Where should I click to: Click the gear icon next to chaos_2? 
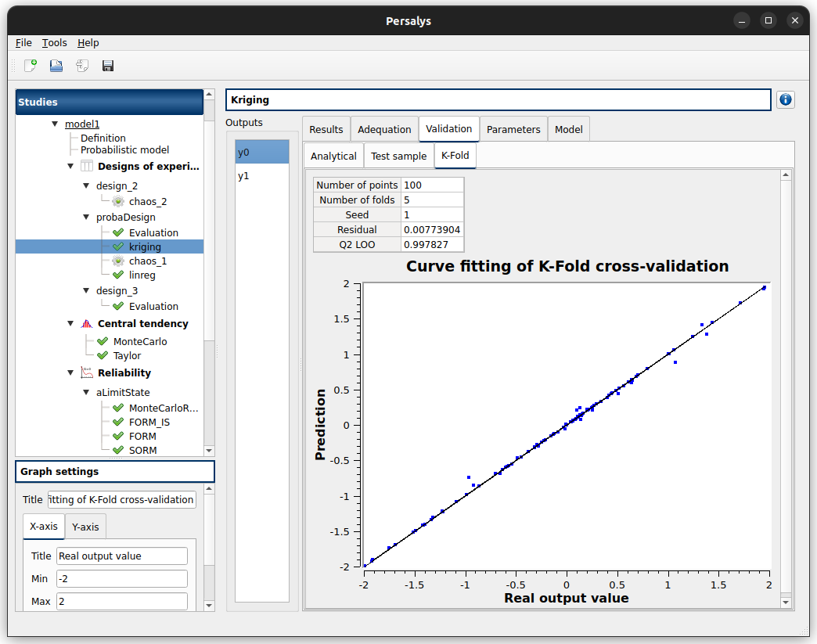(x=118, y=202)
